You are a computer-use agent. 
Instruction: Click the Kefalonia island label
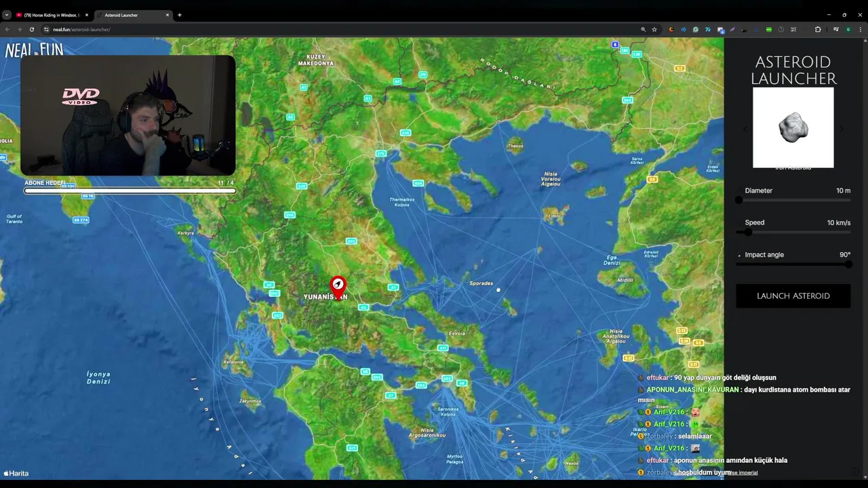coord(233,362)
